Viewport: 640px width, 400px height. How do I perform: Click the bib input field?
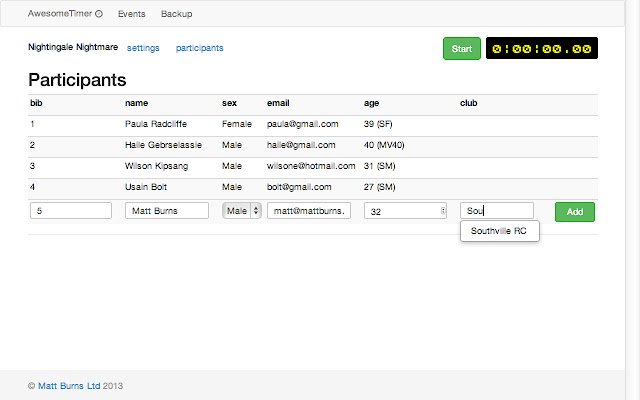point(71,211)
